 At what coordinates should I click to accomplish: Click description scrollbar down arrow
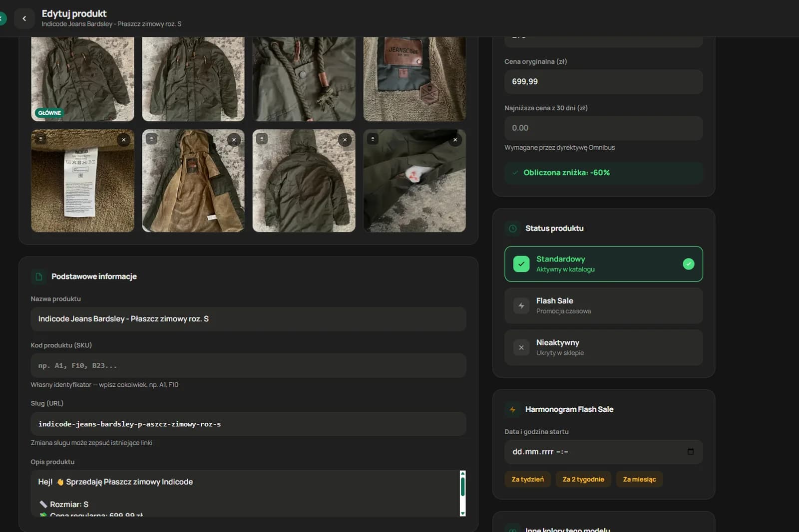462,513
